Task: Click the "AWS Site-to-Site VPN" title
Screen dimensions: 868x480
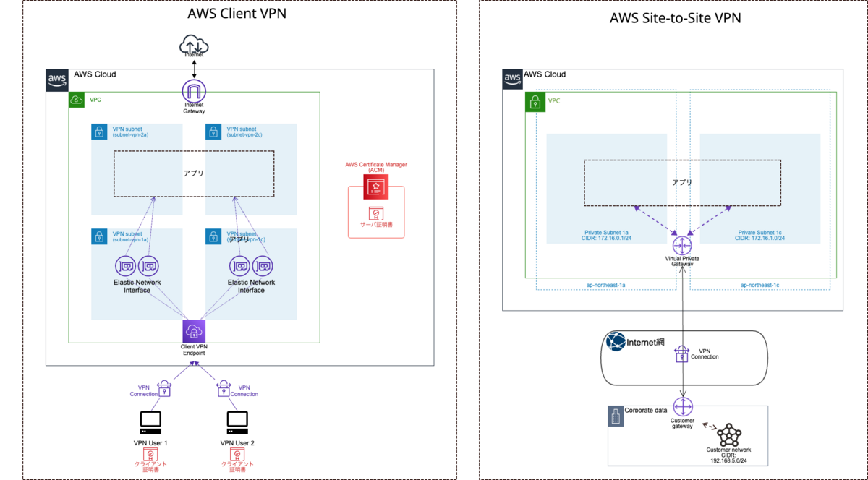Action: click(676, 18)
